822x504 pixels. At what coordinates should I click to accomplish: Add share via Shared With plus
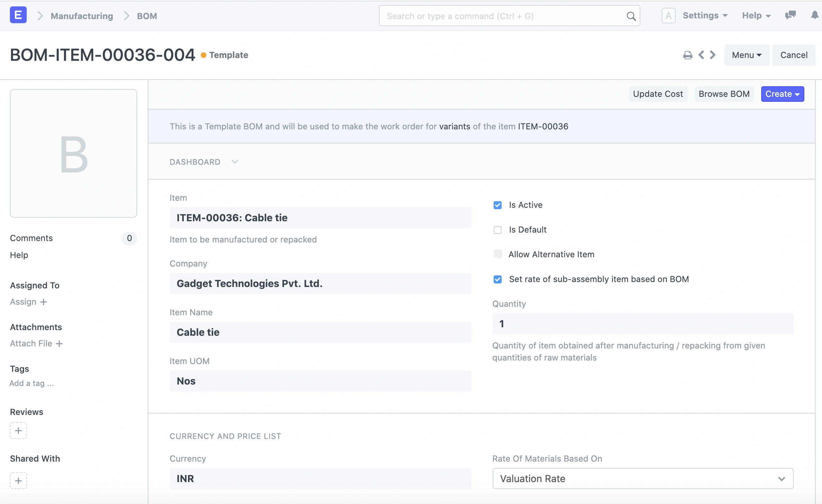(x=18, y=481)
